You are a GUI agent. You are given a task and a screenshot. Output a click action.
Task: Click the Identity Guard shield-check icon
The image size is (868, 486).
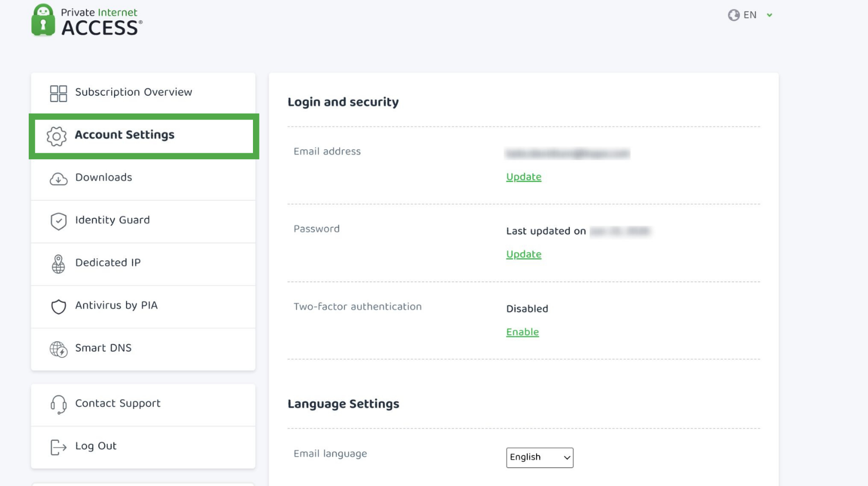59,221
